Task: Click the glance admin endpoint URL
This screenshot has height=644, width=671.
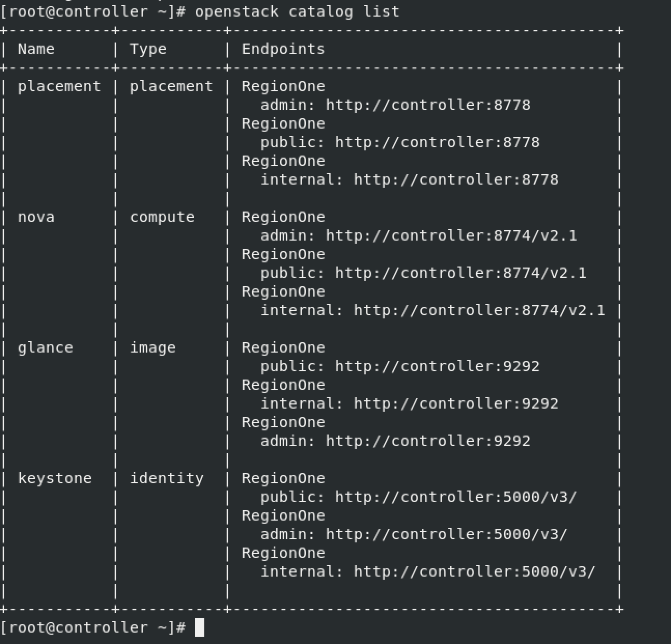Action: click(x=428, y=441)
